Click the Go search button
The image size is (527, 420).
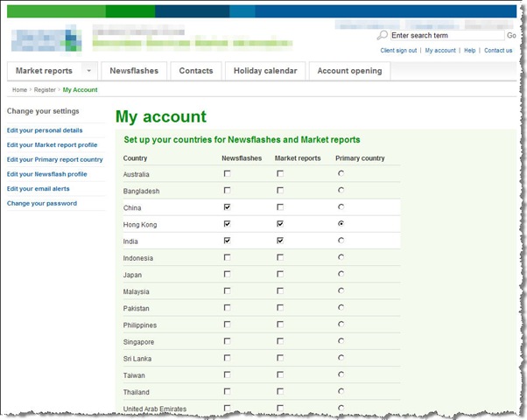(511, 35)
